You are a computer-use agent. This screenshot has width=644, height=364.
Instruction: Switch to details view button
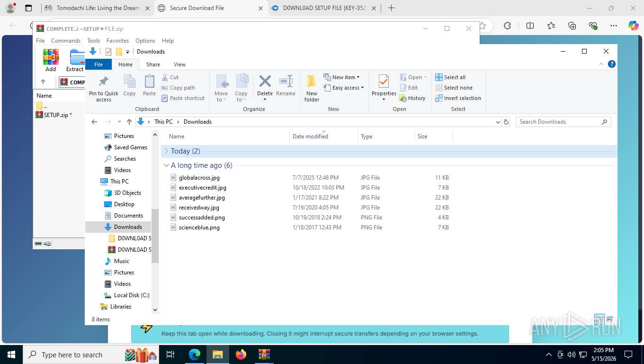(599, 319)
